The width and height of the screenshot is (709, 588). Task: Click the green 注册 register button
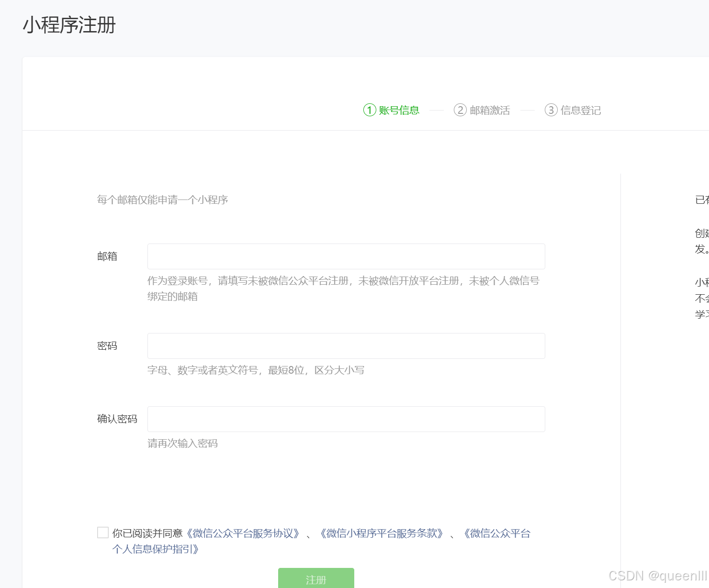tap(316, 578)
